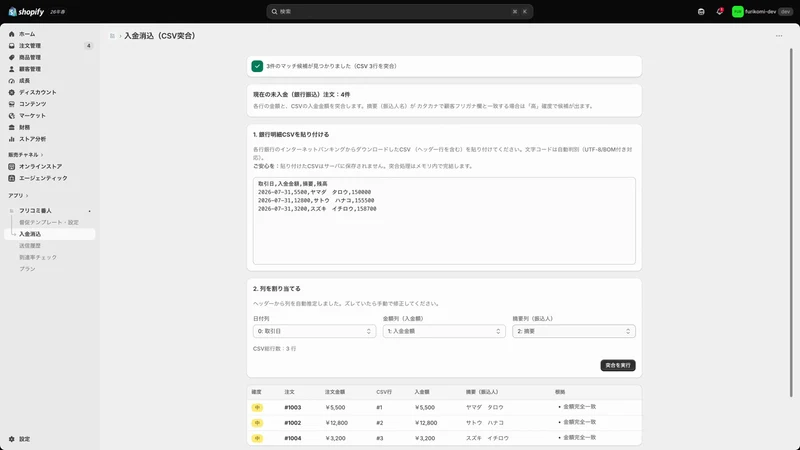Click into the CSV paste text area
The image size is (800, 450).
(x=444, y=221)
